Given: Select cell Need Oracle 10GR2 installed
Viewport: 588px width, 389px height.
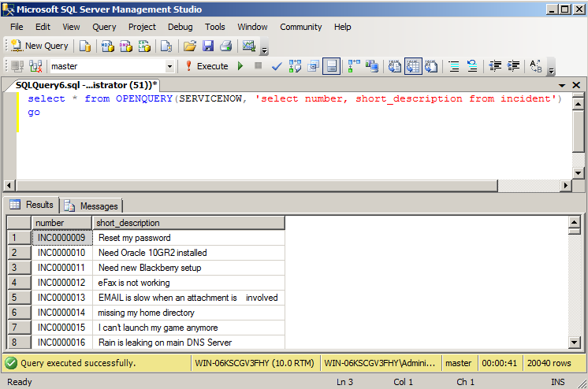Looking at the screenshot, I should (x=188, y=253).
